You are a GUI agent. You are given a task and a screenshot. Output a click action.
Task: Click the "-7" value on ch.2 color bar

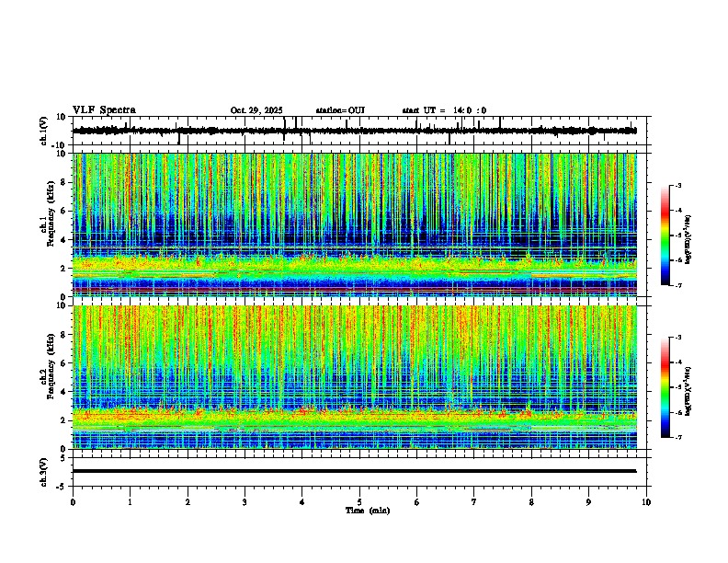click(677, 437)
